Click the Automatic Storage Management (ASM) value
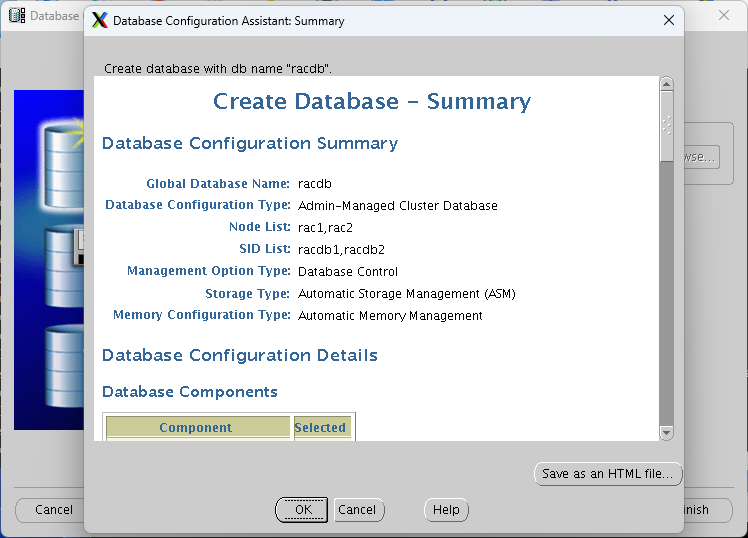The height and width of the screenshot is (538, 748). tap(406, 293)
